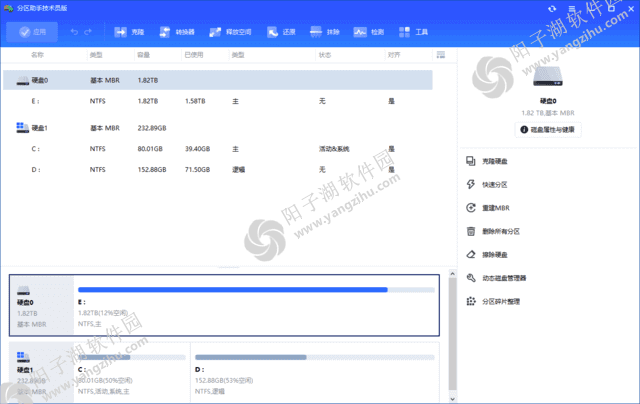Open the hamburger menu in the title bar
Image resolution: width=640 pixels, height=404 pixels.
[572, 9]
